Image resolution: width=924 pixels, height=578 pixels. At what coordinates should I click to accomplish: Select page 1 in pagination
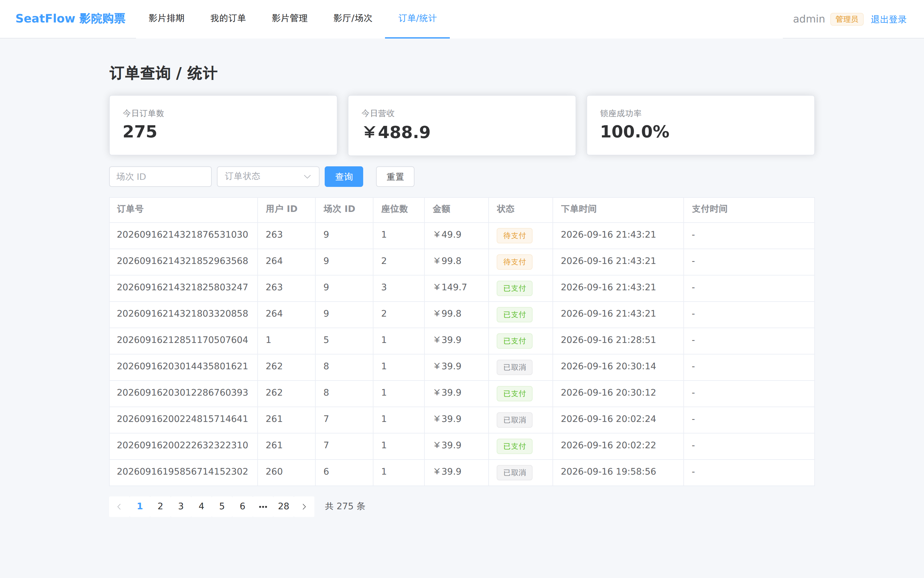[x=140, y=506]
